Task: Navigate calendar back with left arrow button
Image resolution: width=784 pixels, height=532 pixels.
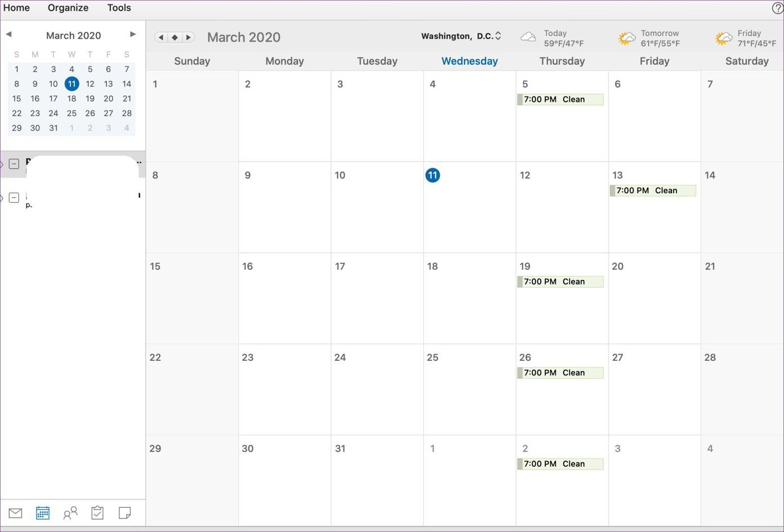Action: pos(161,37)
